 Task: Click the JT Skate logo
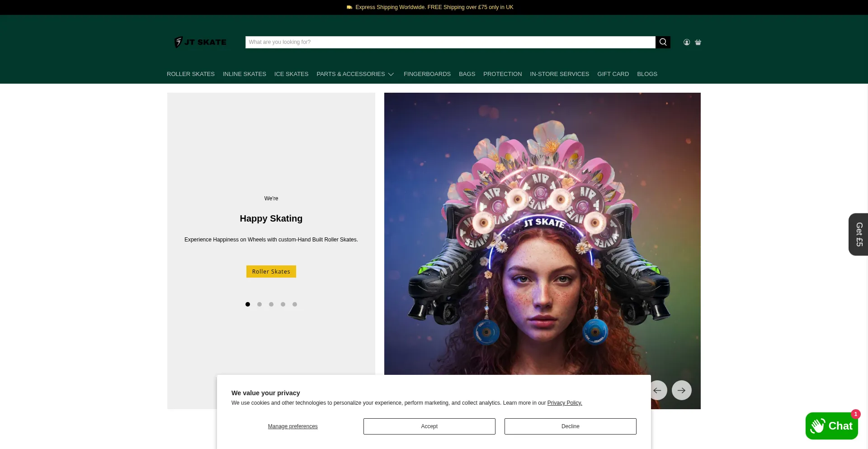tap(201, 42)
